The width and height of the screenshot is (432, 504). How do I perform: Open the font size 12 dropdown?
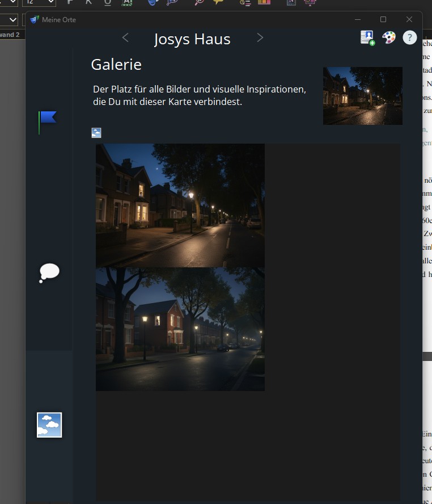pos(38,2)
